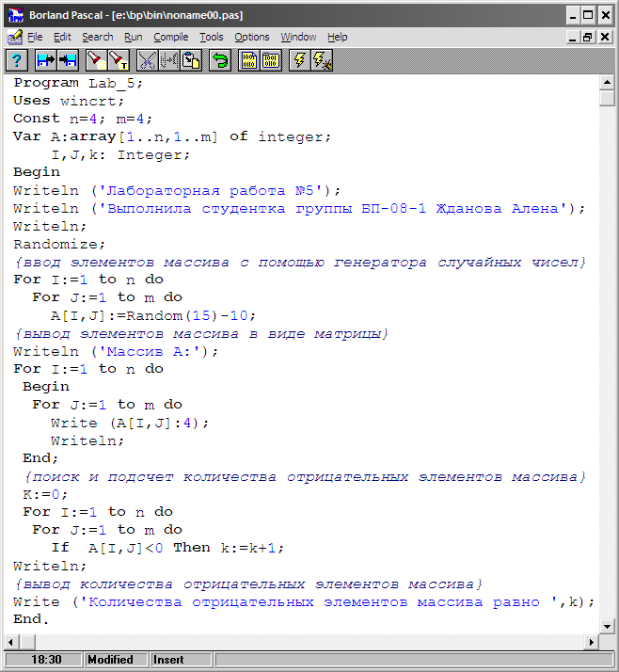
Task: Click the Paste clipboard icon
Action: tap(191, 60)
